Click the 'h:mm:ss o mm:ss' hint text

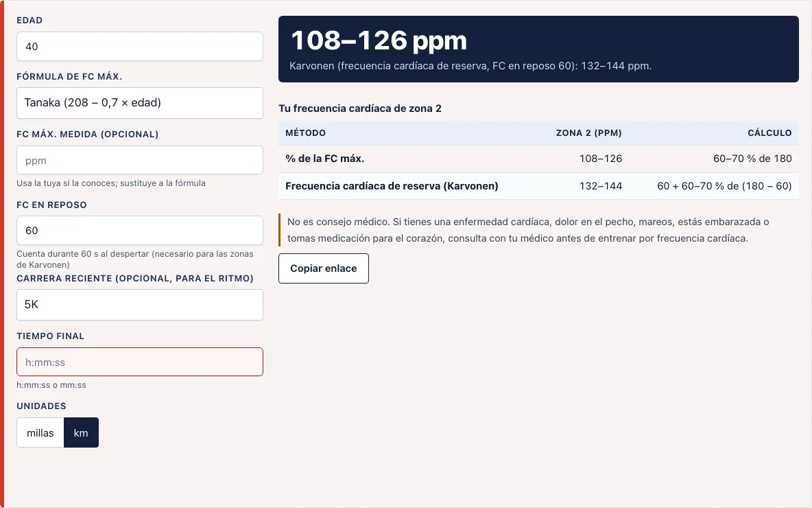click(51, 385)
